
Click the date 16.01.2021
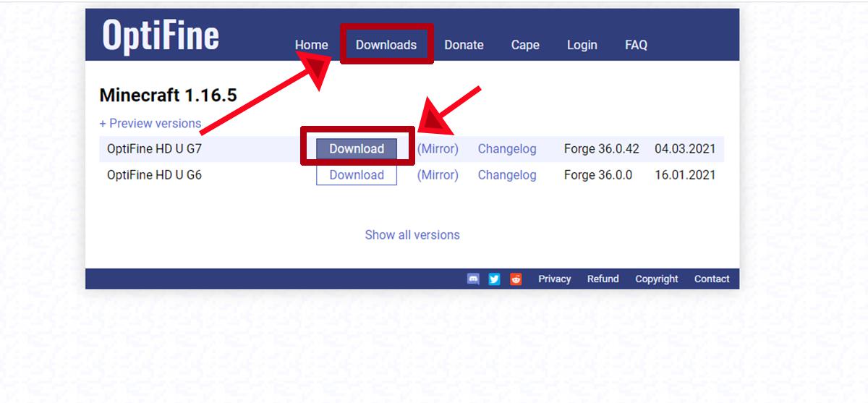coord(685,174)
